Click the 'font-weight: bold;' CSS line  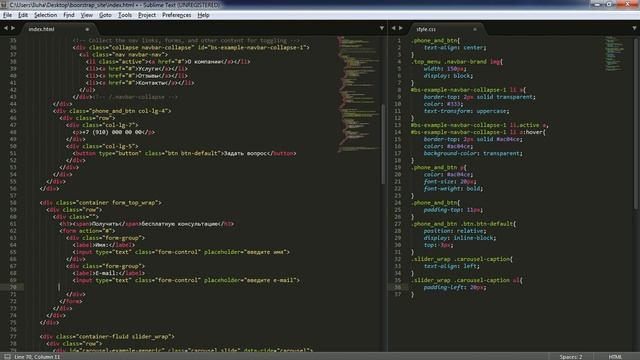pyautogui.click(x=453, y=189)
